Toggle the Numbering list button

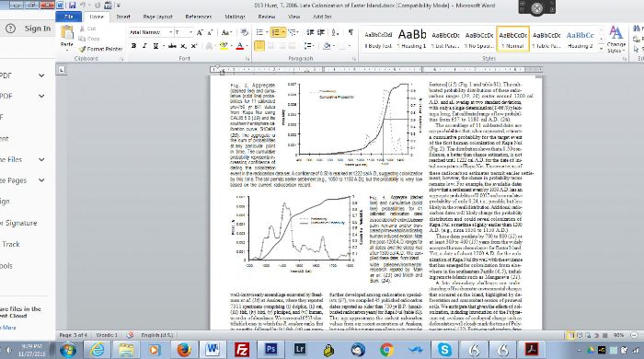tap(276, 32)
